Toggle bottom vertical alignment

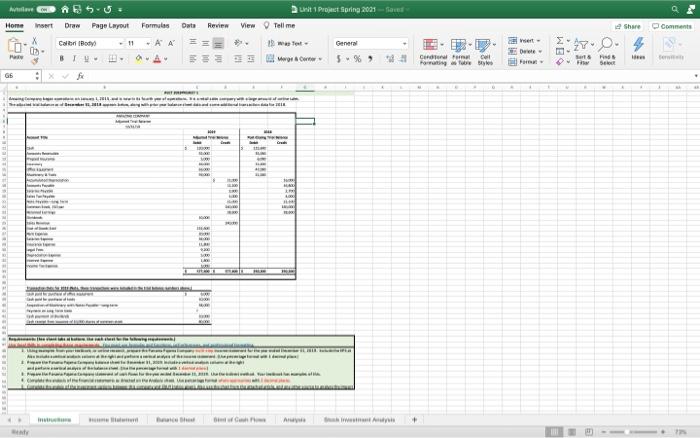(x=218, y=43)
